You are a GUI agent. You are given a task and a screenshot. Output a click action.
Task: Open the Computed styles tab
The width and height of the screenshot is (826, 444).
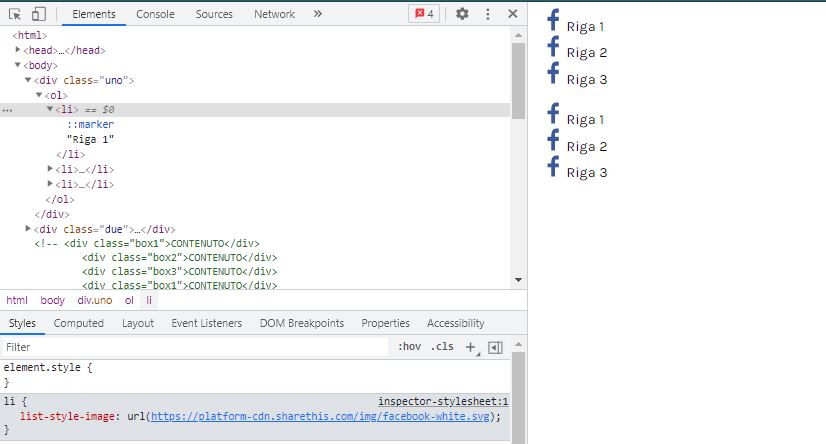pyautogui.click(x=78, y=323)
